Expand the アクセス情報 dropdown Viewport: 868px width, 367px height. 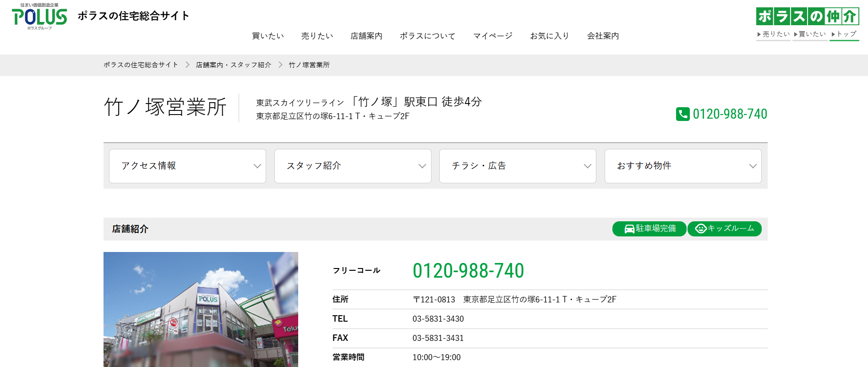click(x=187, y=166)
